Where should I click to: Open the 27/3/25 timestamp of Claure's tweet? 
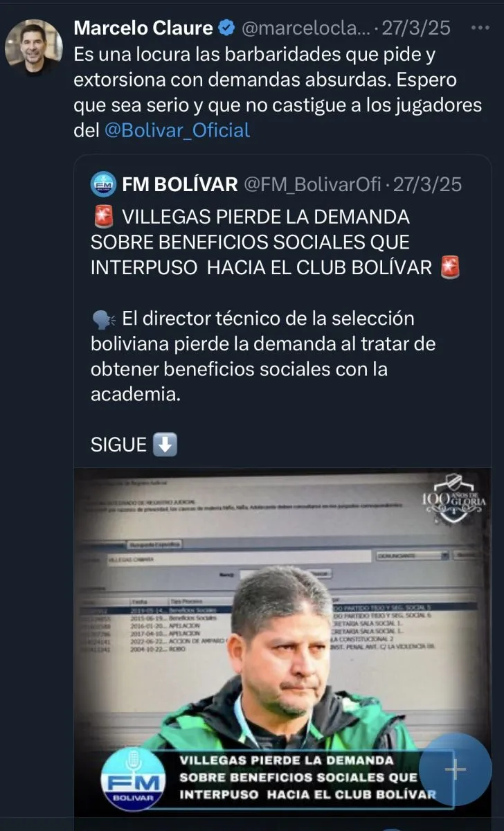coord(416,28)
